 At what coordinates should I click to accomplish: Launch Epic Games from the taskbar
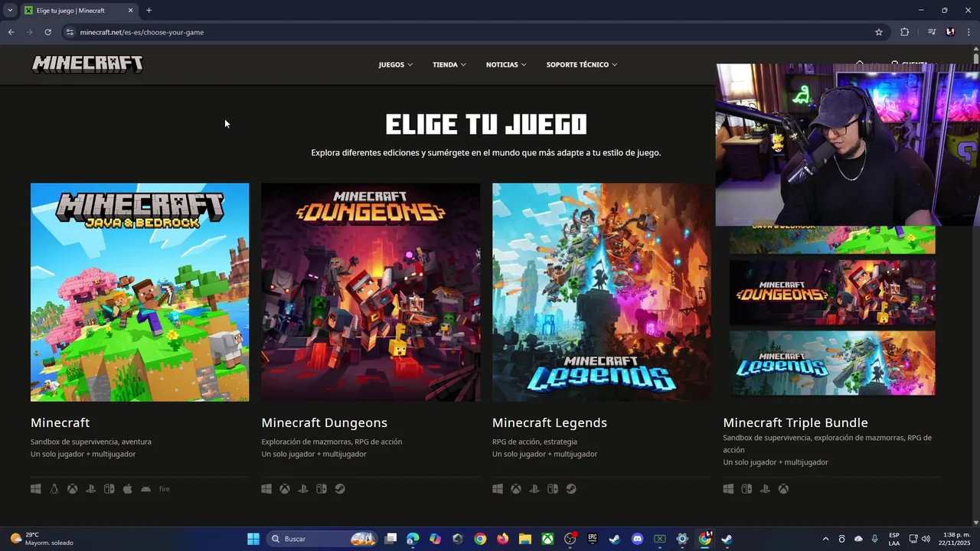(x=592, y=539)
